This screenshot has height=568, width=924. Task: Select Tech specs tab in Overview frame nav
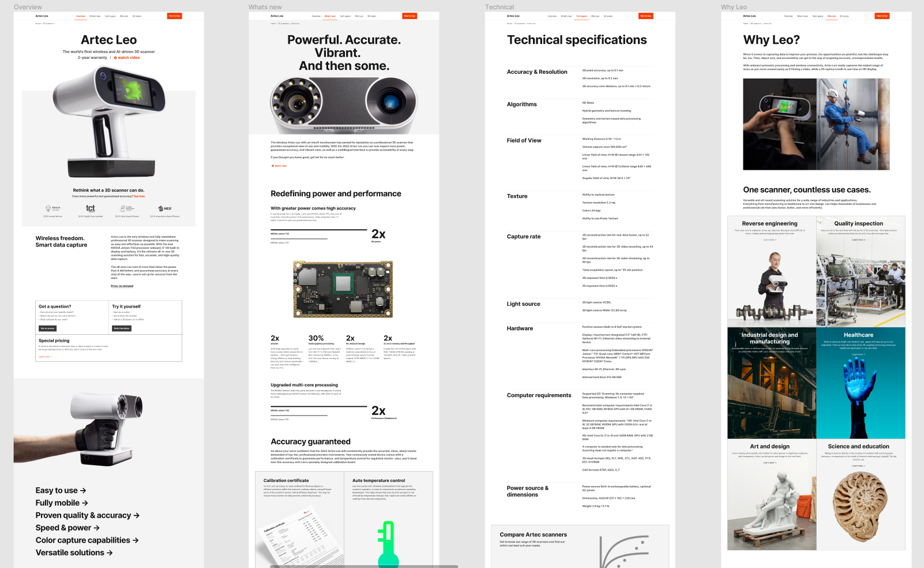click(x=110, y=16)
